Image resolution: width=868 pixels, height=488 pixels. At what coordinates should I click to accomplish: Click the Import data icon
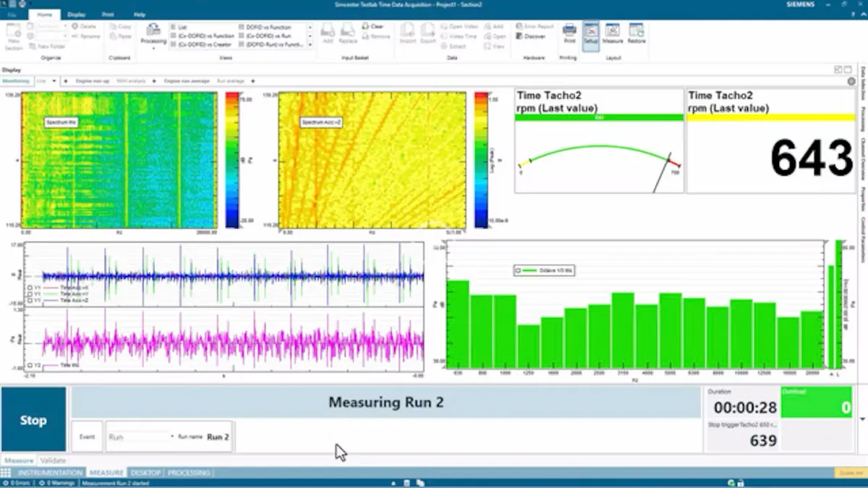(407, 33)
